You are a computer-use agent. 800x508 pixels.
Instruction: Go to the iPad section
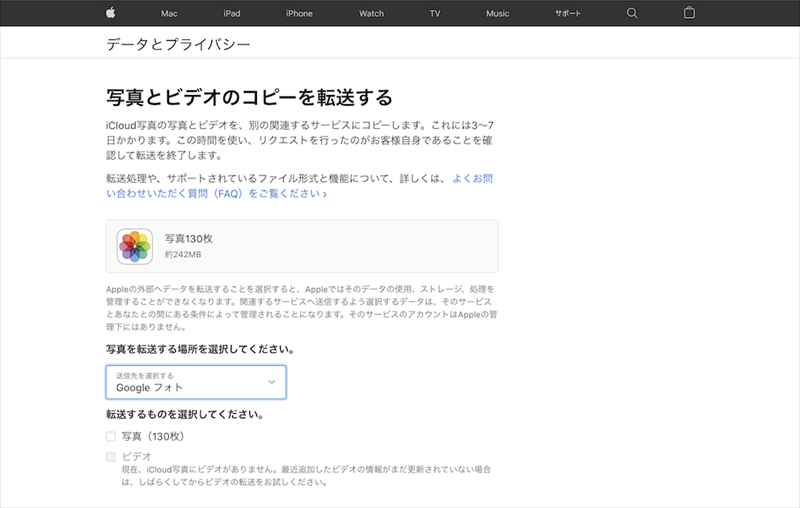(x=231, y=14)
